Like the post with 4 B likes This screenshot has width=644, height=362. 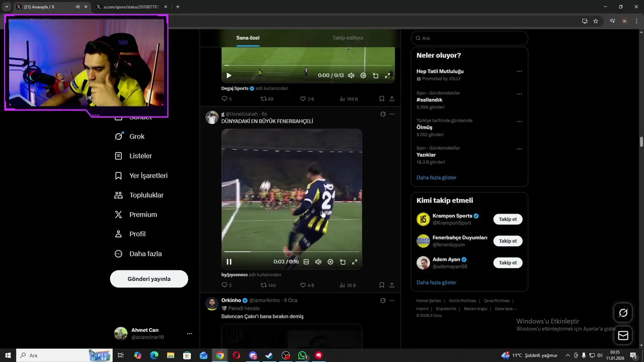[x=307, y=285]
